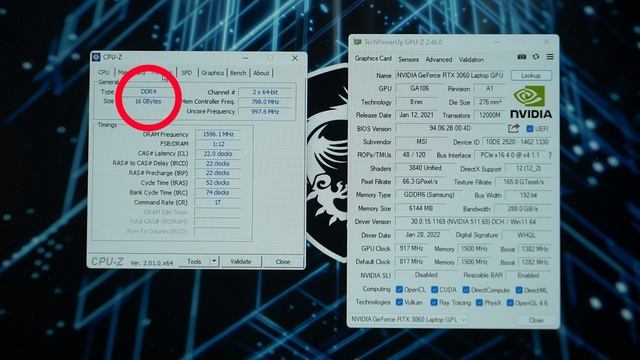Take a GPU-Z screenshot with camera icon
Image resolution: width=640 pixels, height=360 pixels.
522,57
